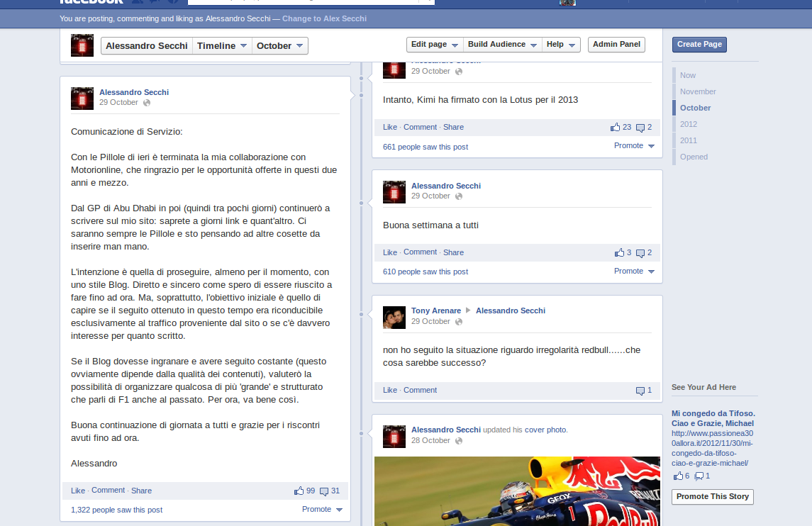Click the thumbs-up icon in the sidebar ad story
Screen dimensions: 812x526
tap(678, 476)
